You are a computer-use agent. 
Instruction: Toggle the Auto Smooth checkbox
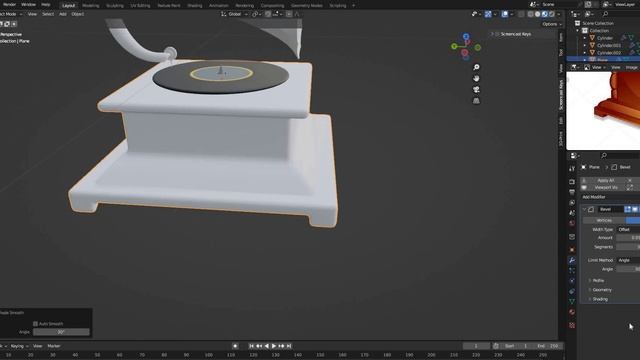(x=36, y=324)
